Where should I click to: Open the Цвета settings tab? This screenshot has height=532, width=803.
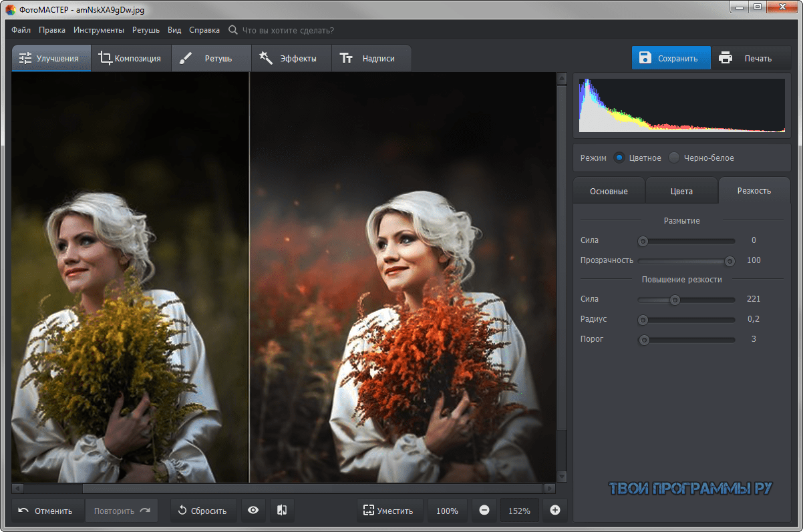681,191
